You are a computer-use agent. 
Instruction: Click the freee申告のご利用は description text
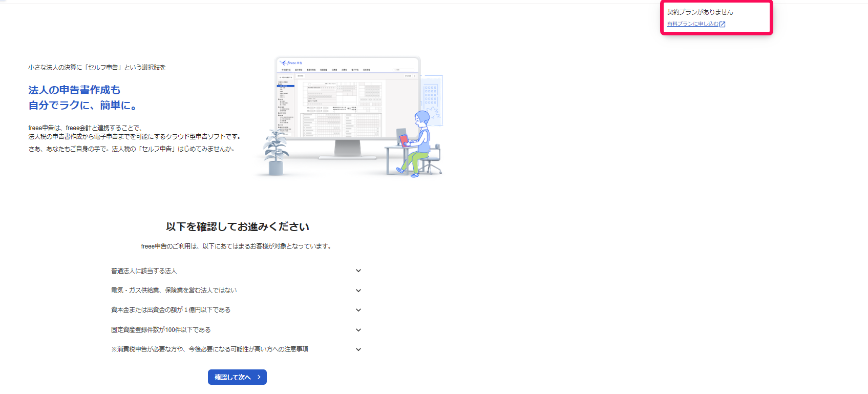(x=237, y=246)
